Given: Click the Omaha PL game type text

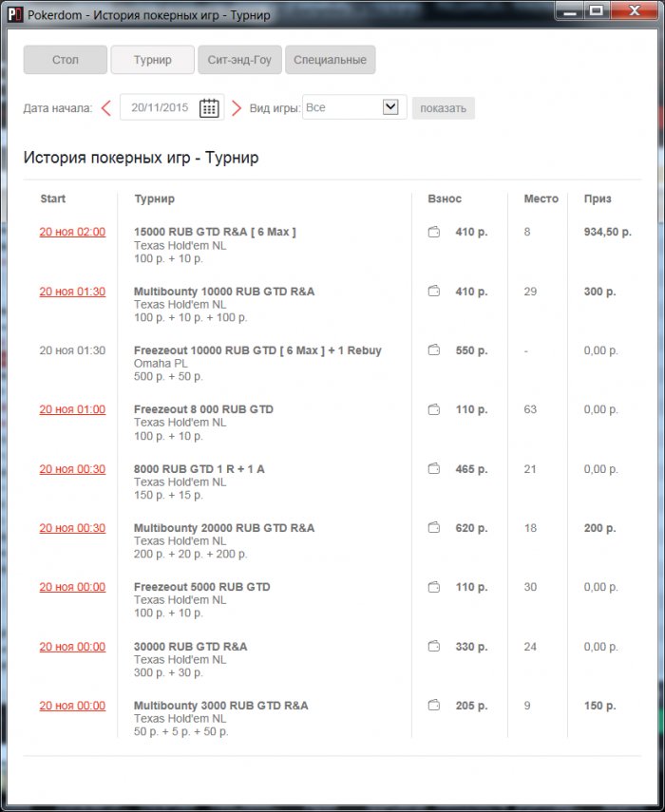Looking at the screenshot, I should tap(161, 364).
